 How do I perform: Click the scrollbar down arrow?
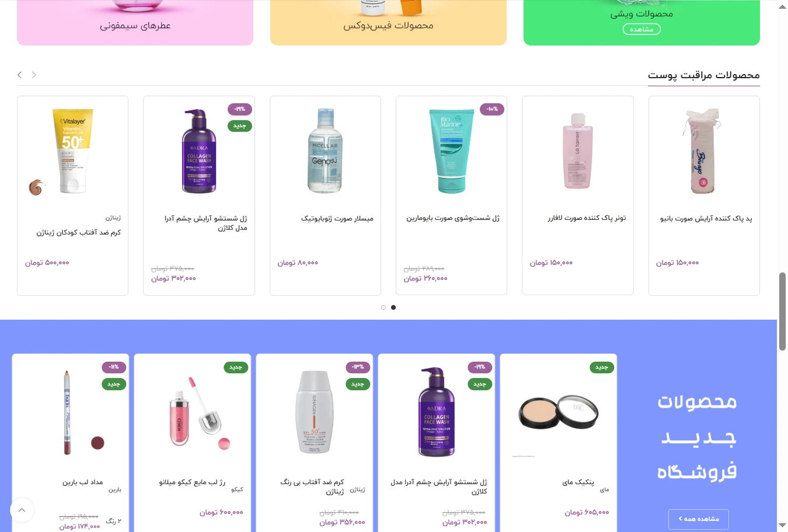pos(782,526)
